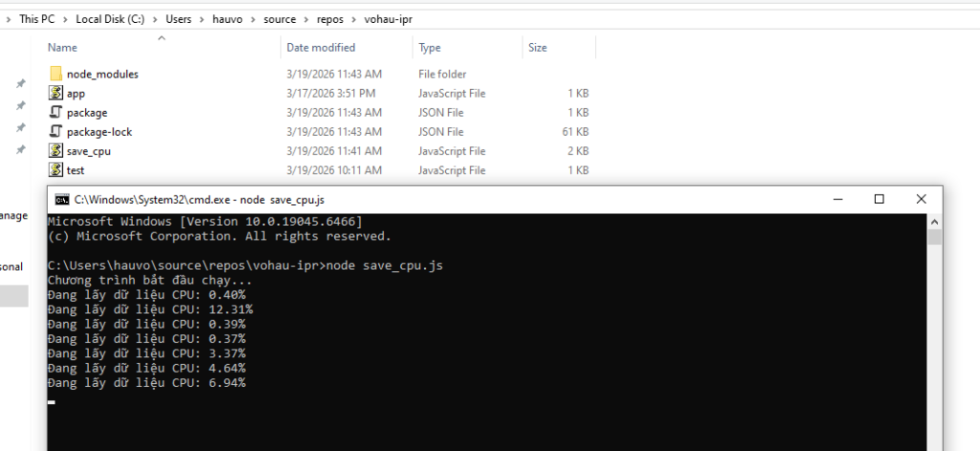
Task: Expand the chevron after This PC
Action: coord(65,19)
